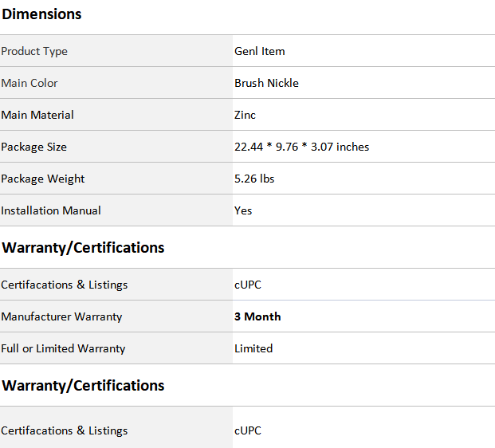This screenshot has height=448, width=495.
Task: Click the Limited warranty value
Action: [253, 348]
